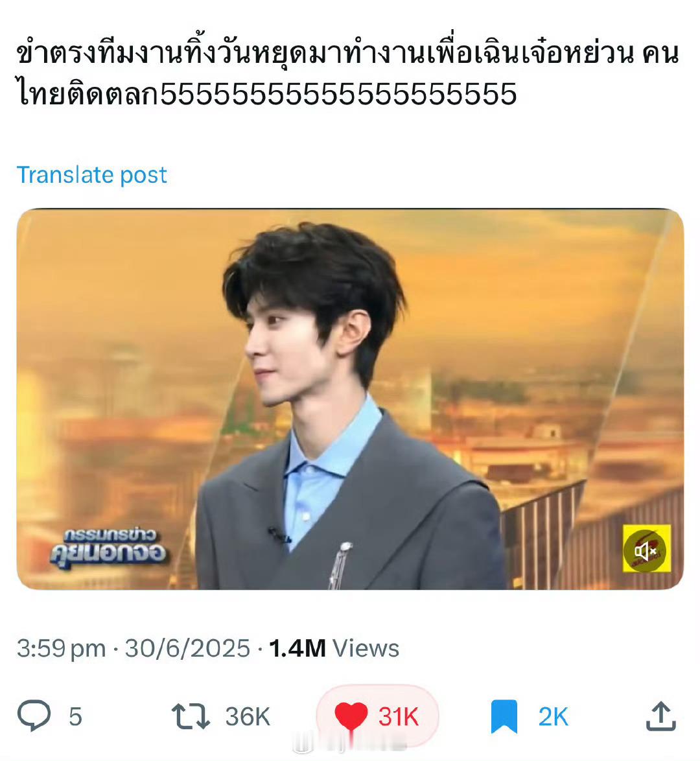Play the video of the man in gray suit
Screen dimensions: 700x761
(350, 399)
